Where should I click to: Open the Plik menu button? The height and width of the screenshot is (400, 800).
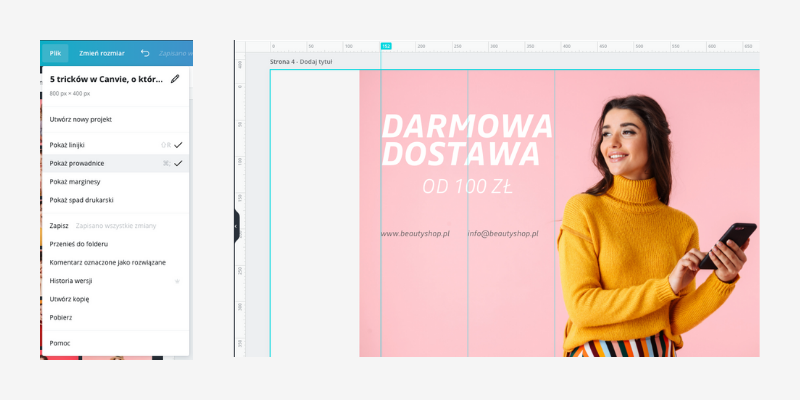tap(55, 53)
